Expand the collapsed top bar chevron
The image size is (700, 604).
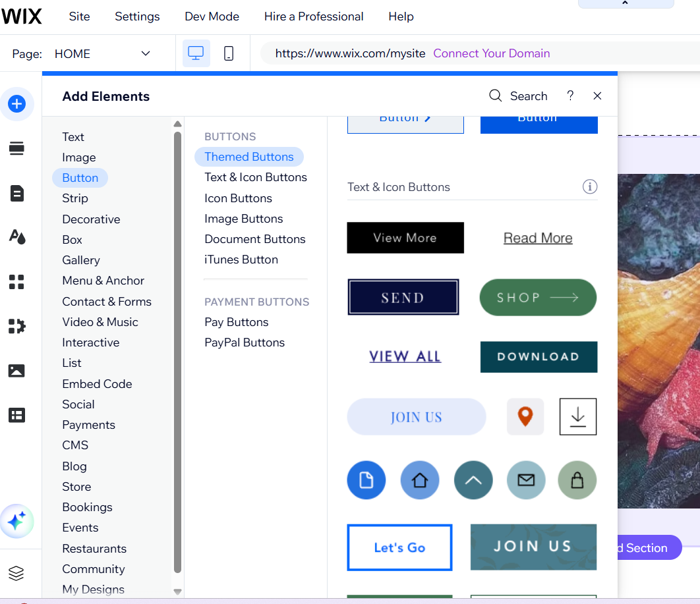click(x=626, y=3)
